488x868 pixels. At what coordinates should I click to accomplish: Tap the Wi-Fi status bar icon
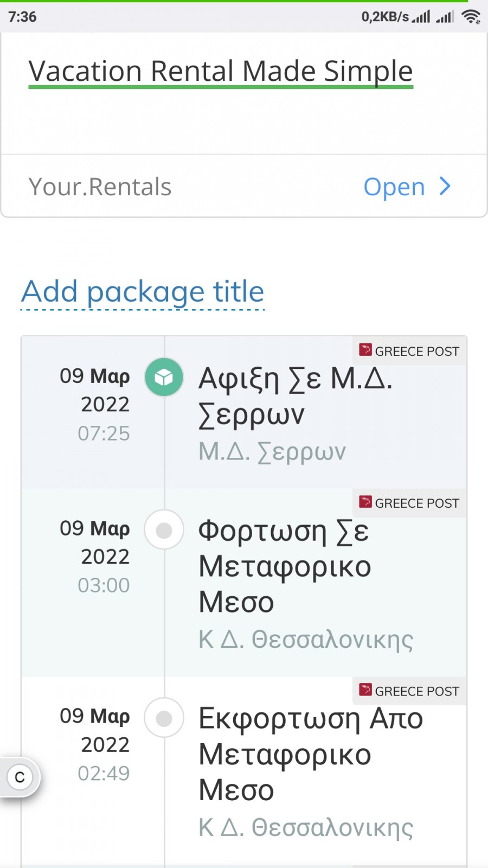click(x=471, y=17)
